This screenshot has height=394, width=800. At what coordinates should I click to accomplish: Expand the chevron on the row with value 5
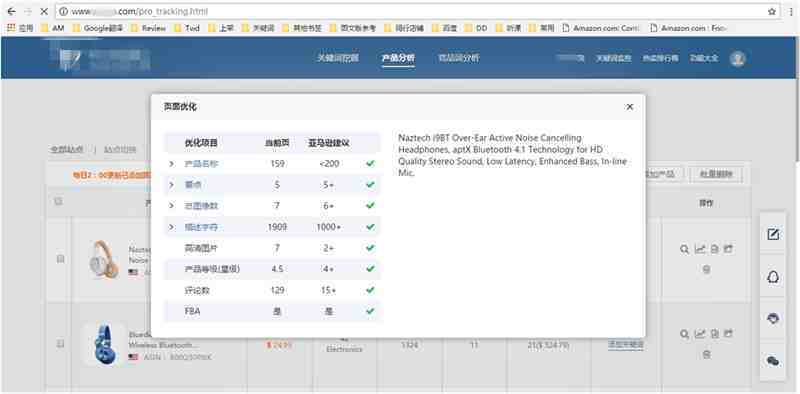(171, 184)
